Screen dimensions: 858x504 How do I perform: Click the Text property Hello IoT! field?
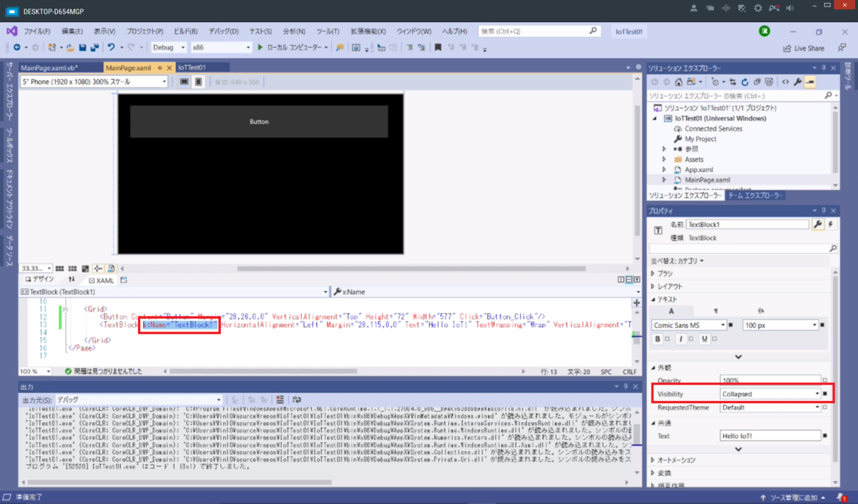[770, 435]
